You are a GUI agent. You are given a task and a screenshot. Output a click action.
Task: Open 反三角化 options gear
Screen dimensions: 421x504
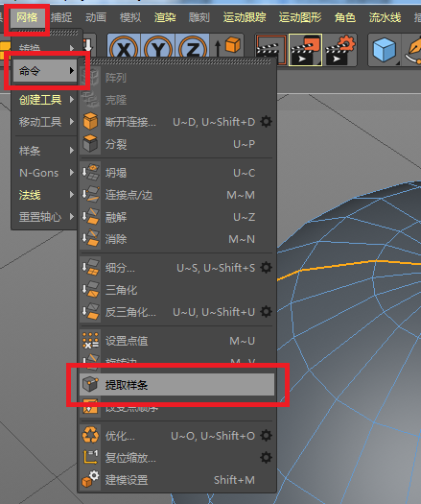pyautogui.click(x=266, y=311)
